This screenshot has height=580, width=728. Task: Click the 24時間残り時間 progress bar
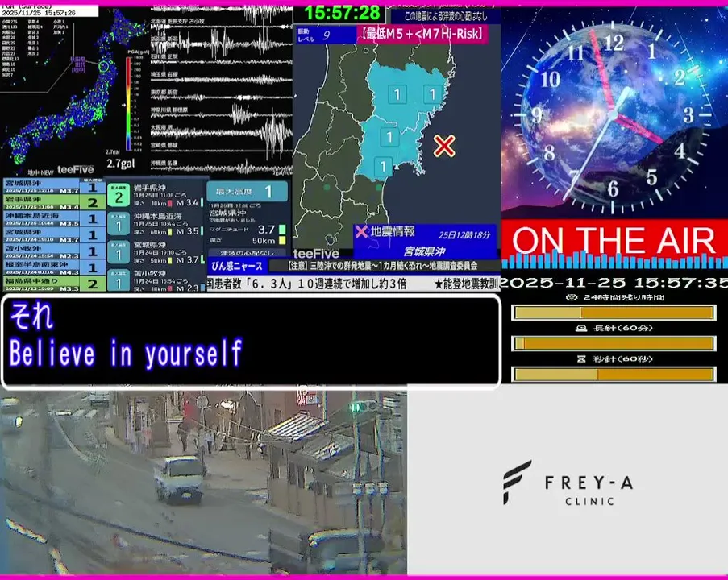[614, 313]
